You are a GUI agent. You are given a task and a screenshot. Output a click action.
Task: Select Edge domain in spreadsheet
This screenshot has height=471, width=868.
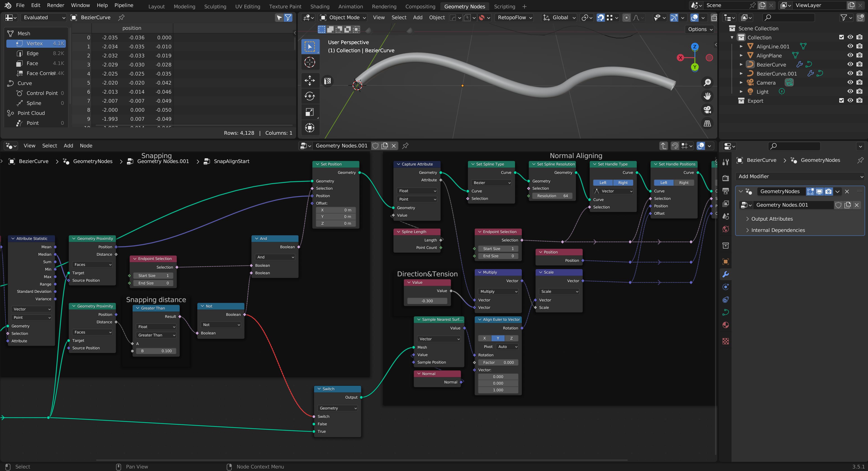pos(36,54)
